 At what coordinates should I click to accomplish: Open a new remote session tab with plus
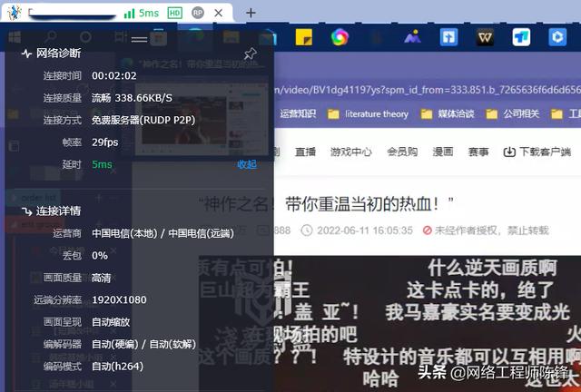point(251,14)
